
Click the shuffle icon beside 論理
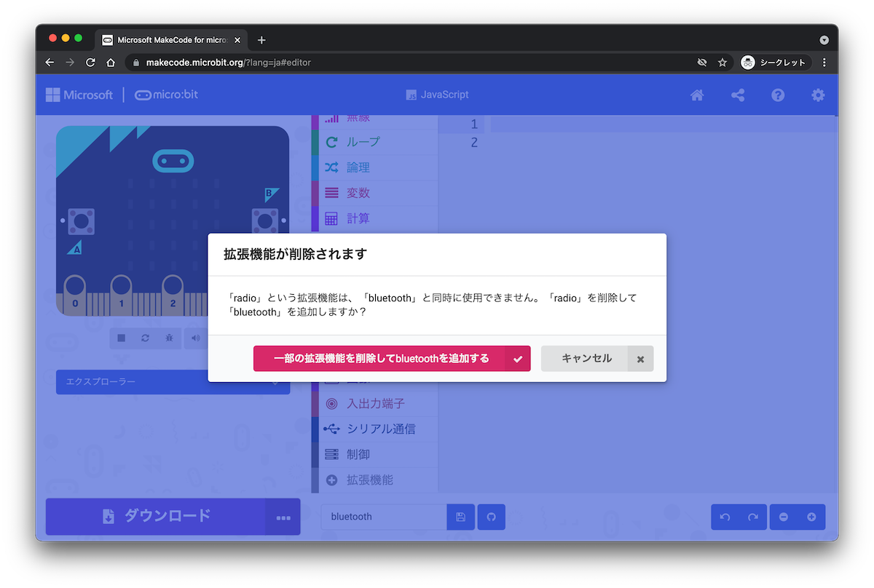pos(331,167)
